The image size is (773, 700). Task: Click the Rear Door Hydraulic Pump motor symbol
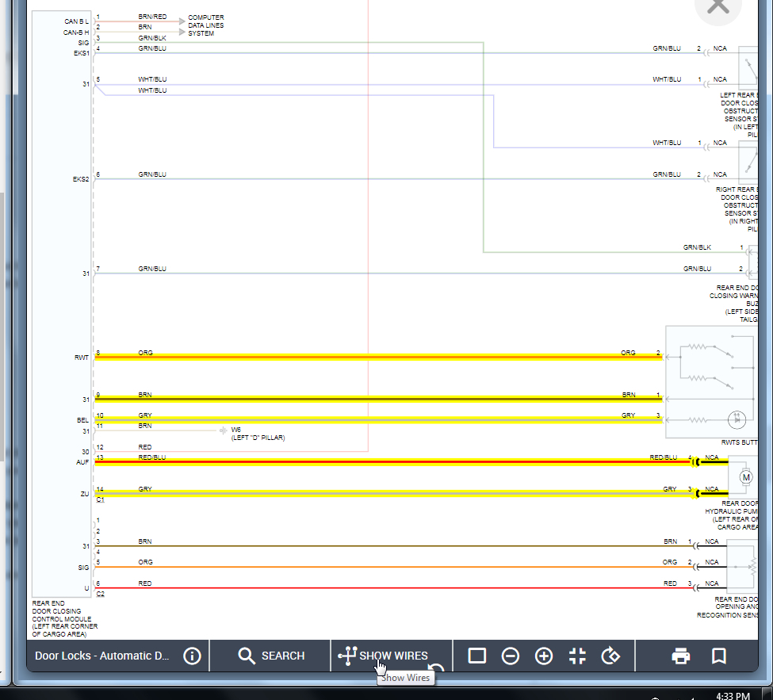point(745,477)
